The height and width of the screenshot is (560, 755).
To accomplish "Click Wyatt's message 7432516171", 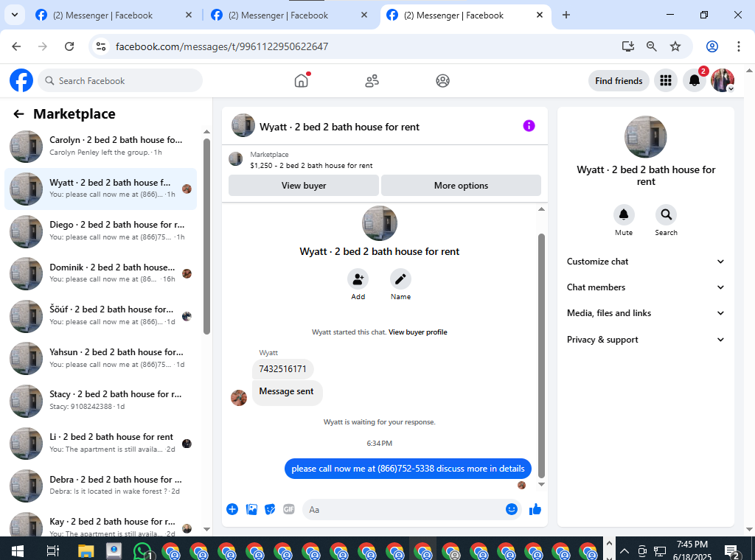I will tap(282, 369).
